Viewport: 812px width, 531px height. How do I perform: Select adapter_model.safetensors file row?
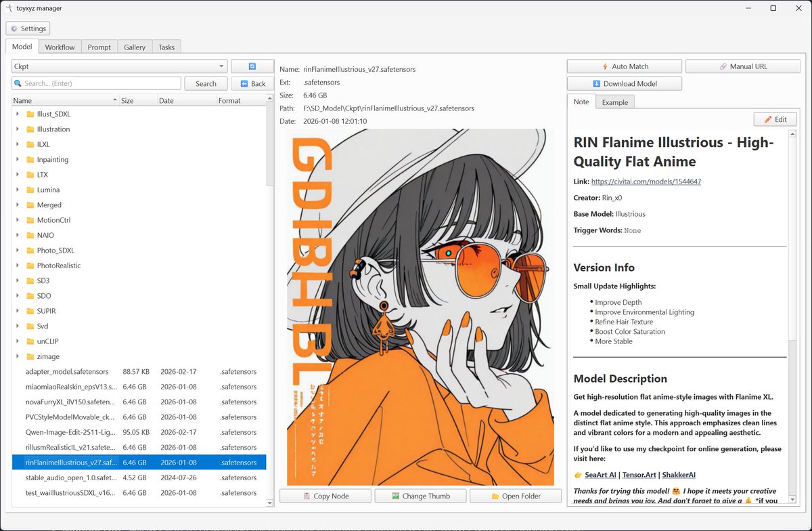[139, 372]
